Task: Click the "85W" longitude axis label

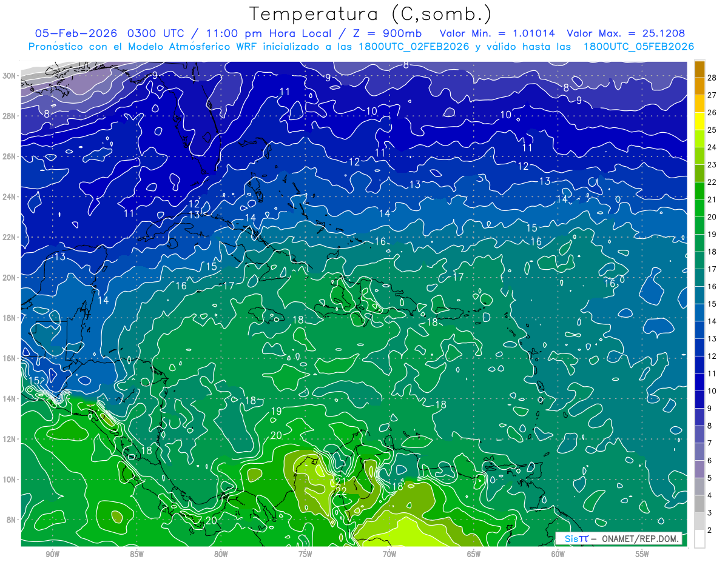Action: click(x=136, y=554)
